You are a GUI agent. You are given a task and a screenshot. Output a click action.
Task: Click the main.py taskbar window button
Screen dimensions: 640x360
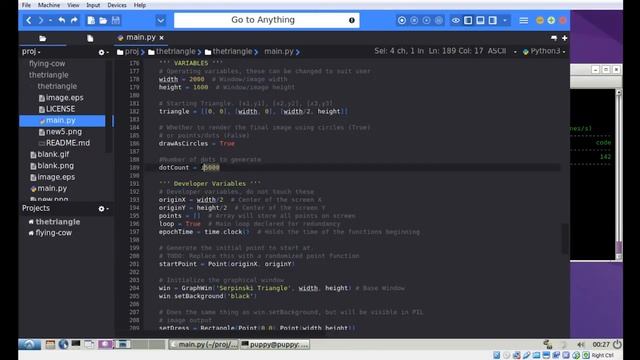[204, 344]
